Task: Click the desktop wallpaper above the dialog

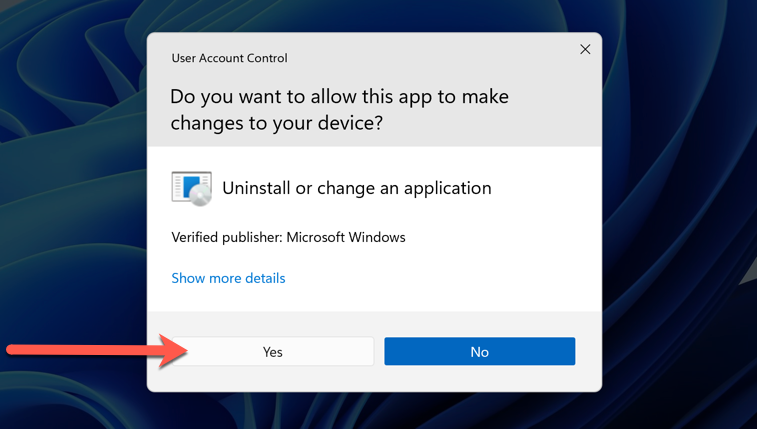Action: (x=374, y=15)
